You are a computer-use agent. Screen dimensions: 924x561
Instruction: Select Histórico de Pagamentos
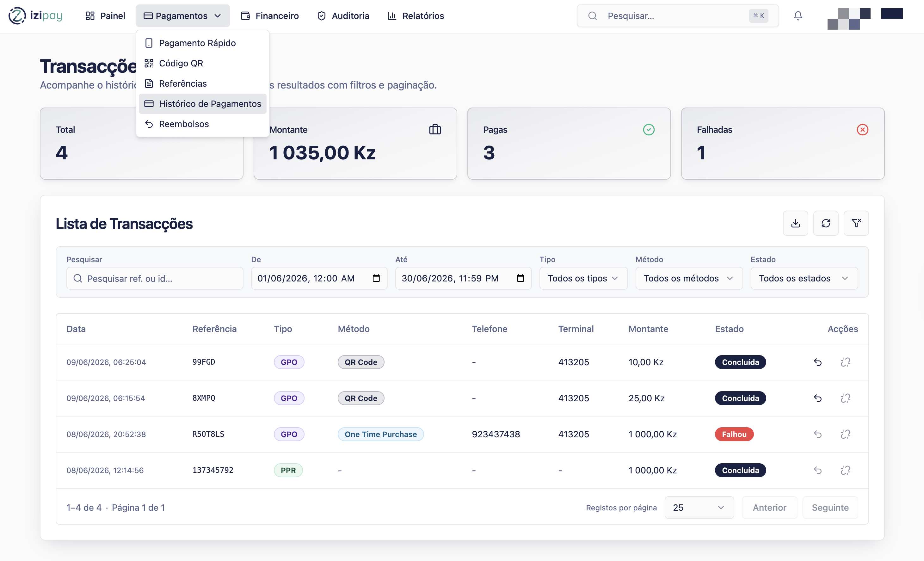[x=202, y=104]
